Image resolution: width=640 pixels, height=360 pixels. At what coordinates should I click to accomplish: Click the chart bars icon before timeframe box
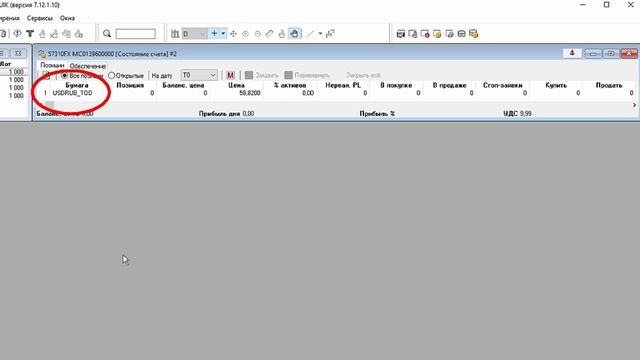click(175, 34)
